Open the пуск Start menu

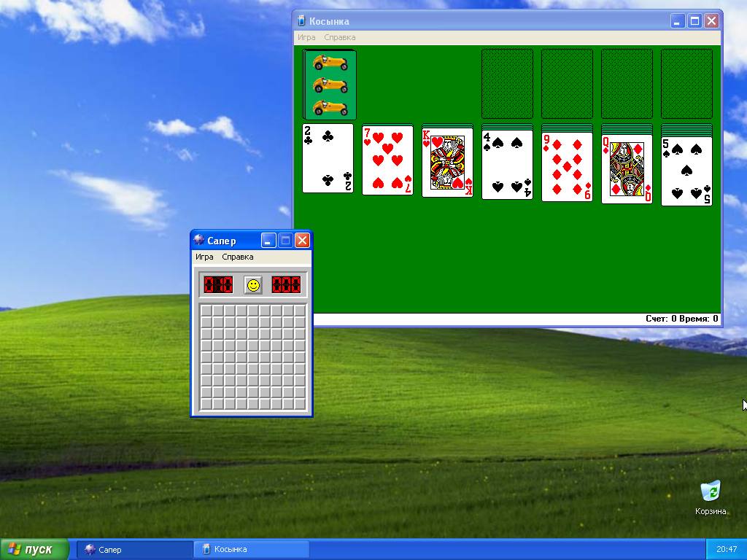[x=34, y=550]
